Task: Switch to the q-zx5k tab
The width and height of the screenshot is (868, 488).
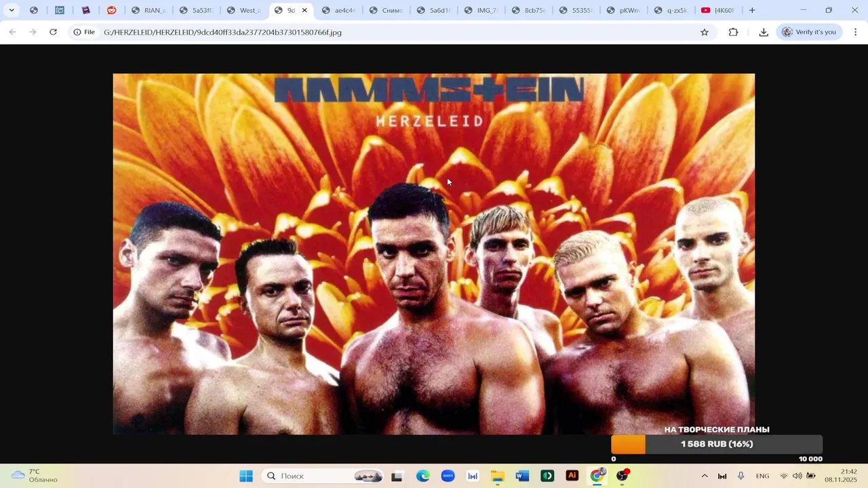Action: [x=672, y=10]
